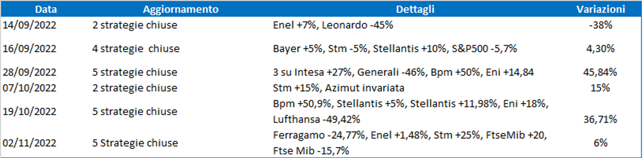Screen dimensions: 644x158
Task: Select the date cell 07/10/2022
Action: click(30, 88)
